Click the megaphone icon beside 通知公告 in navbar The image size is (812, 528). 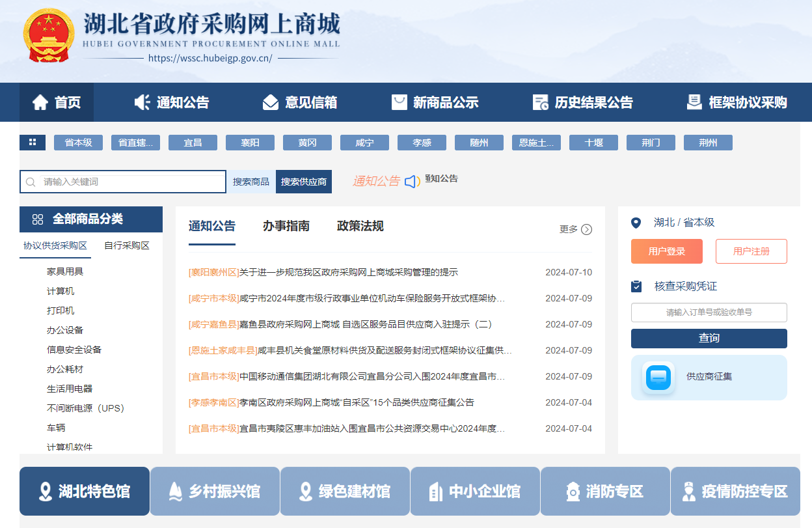[142, 102]
